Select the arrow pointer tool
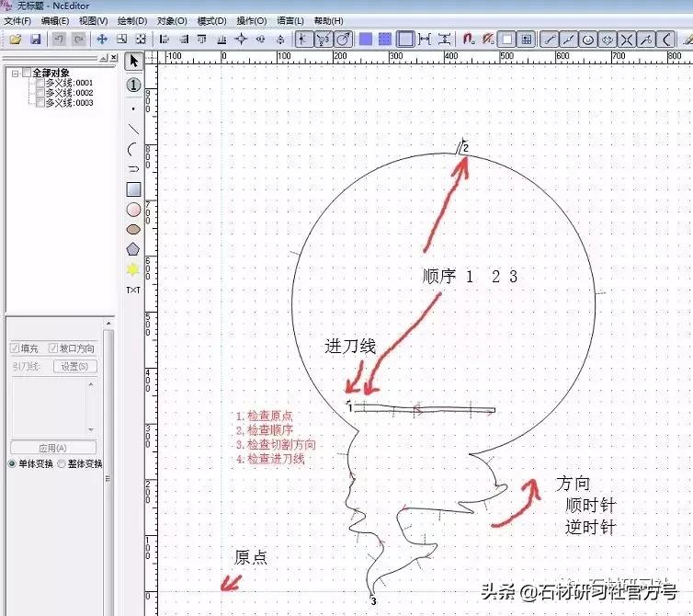This screenshot has height=616, width=693. [x=133, y=62]
